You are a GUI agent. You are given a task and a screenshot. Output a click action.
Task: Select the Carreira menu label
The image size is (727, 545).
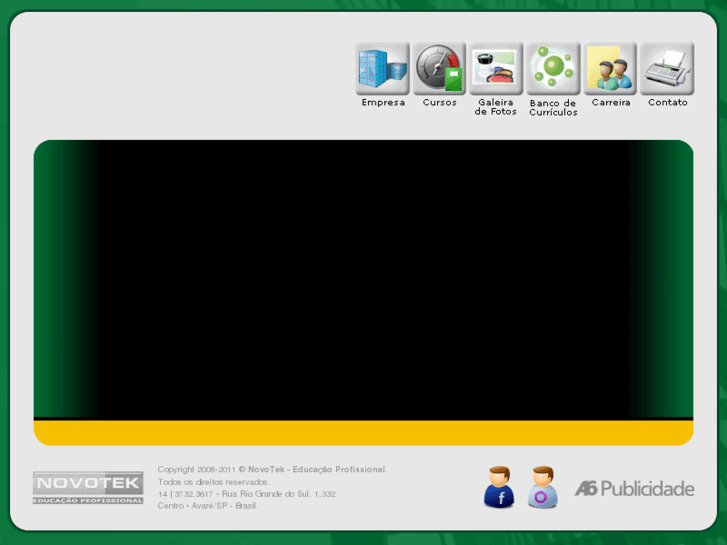click(x=611, y=103)
